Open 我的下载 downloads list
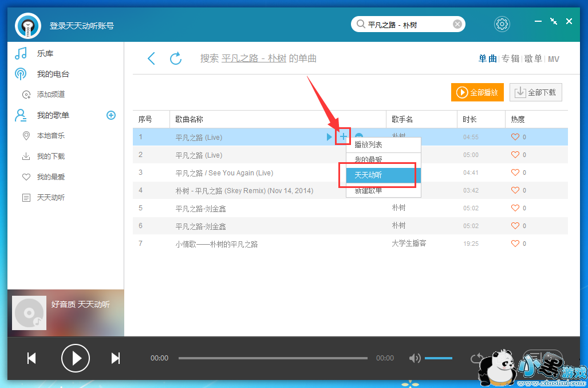Screen dimensions: 588x388 coord(51,156)
